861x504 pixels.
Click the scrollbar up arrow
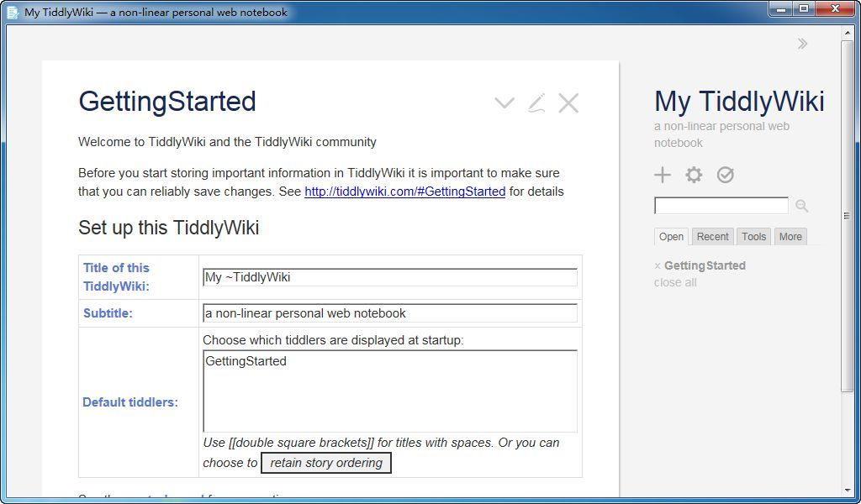click(846, 34)
